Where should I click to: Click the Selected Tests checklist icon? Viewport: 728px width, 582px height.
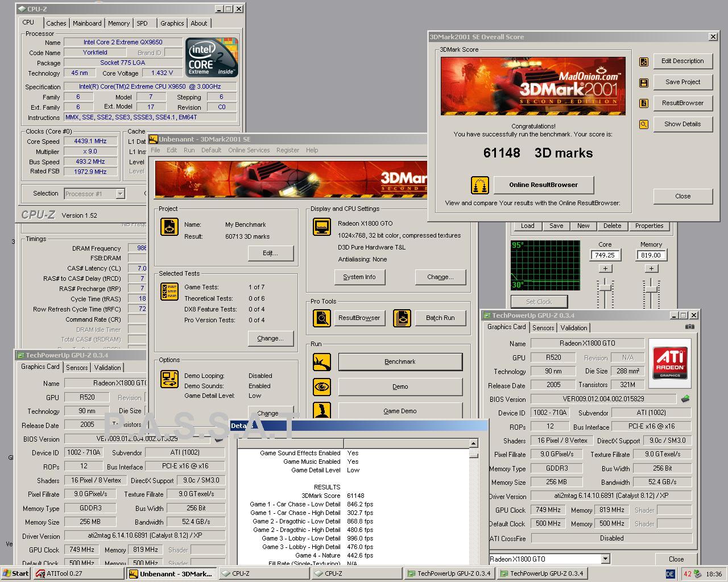coord(169,292)
